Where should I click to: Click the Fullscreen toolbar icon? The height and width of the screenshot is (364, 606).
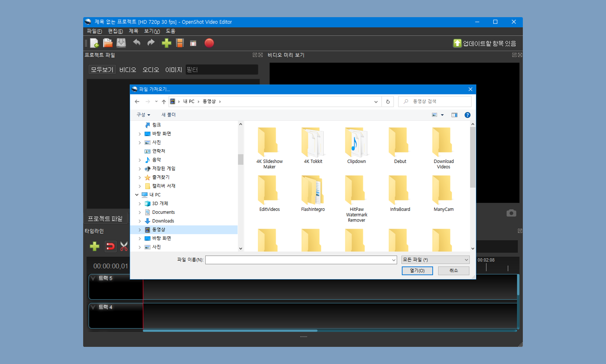(x=193, y=44)
